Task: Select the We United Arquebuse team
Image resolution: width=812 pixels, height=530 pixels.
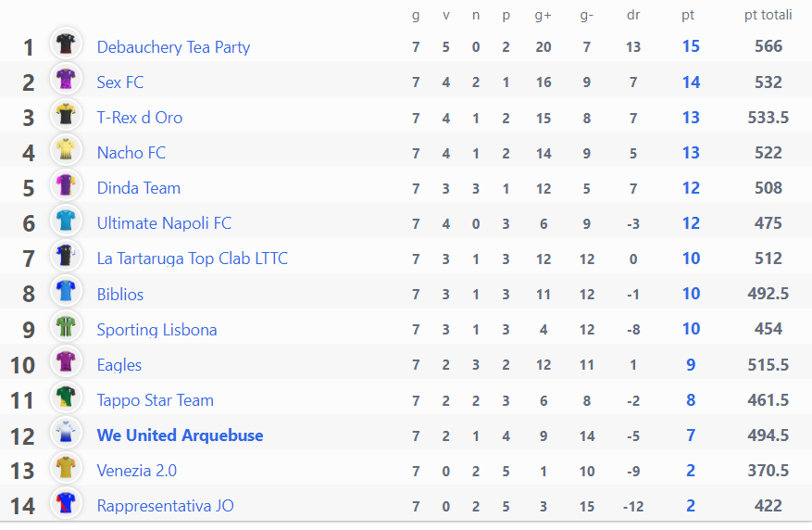Action: [x=180, y=435]
